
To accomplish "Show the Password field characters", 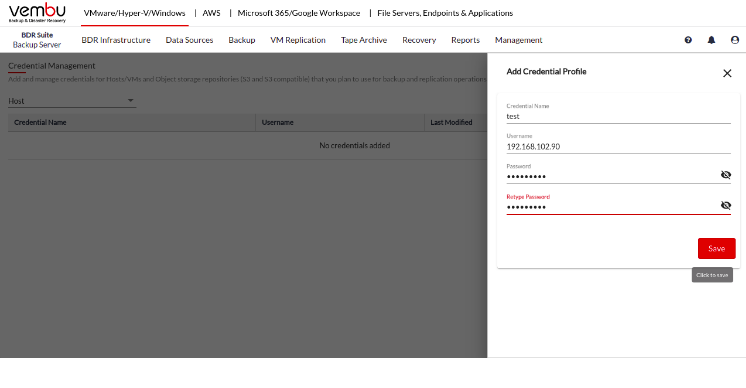I will point(726,175).
